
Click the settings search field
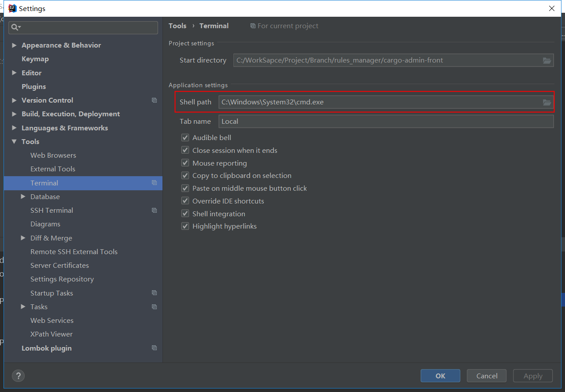83,27
